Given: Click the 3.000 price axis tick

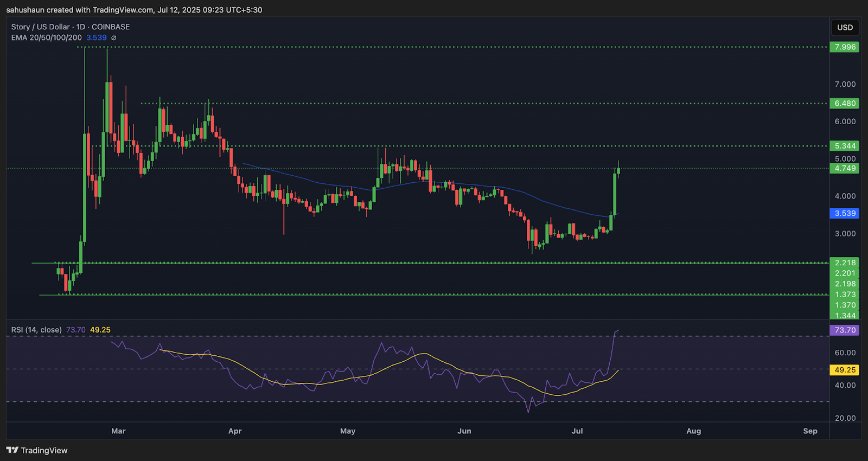Looking at the screenshot, I should tap(845, 234).
